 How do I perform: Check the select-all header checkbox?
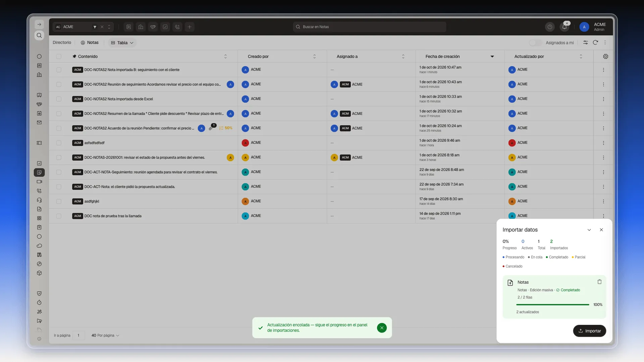point(59,56)
